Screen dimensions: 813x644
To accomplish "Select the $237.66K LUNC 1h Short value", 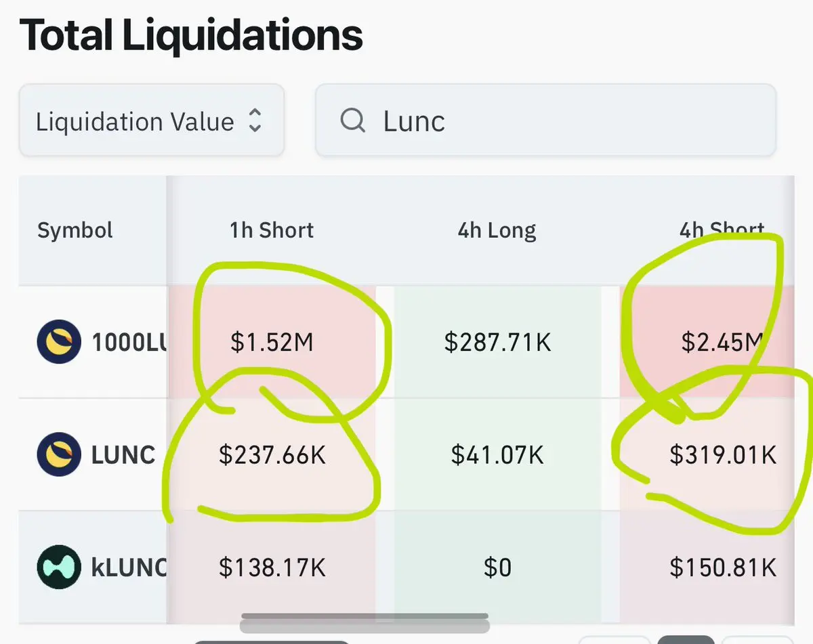I will (x=272, y=454).
